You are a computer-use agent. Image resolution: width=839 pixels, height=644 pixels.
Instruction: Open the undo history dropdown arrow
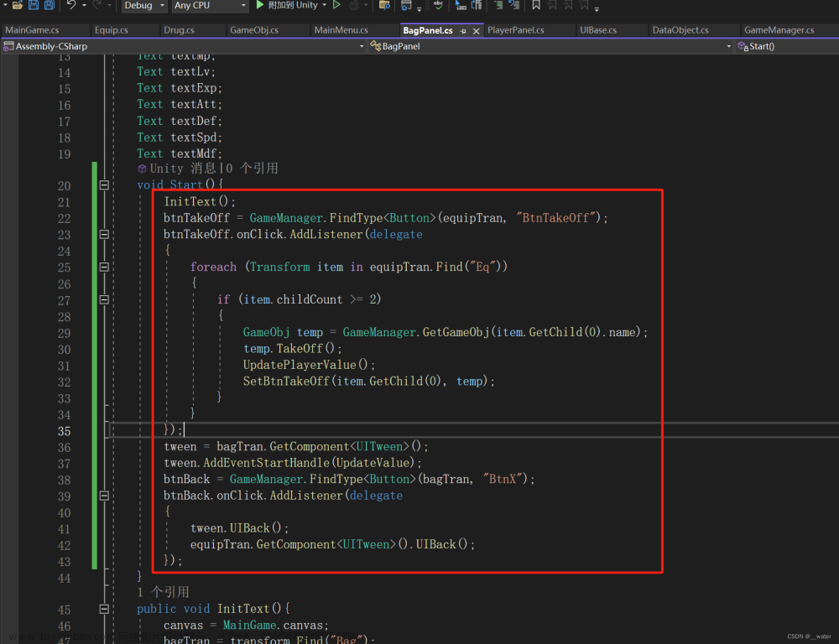pos(84,5)
